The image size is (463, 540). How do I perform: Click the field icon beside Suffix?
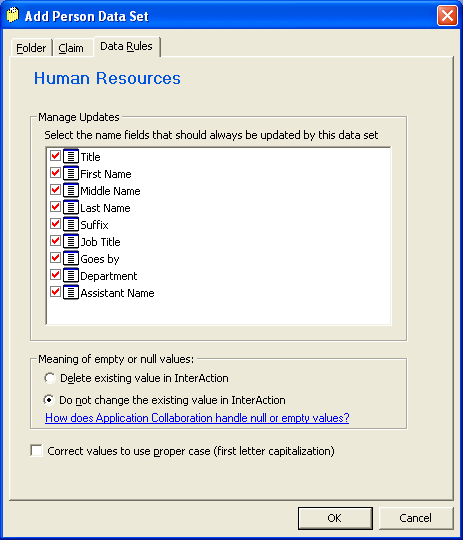click(71, 225)
